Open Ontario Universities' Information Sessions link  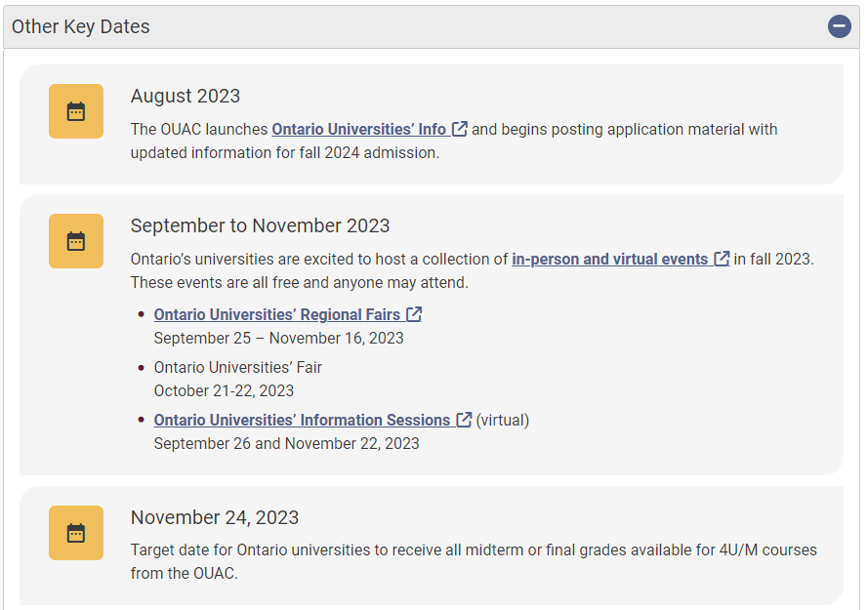point(302,420)
